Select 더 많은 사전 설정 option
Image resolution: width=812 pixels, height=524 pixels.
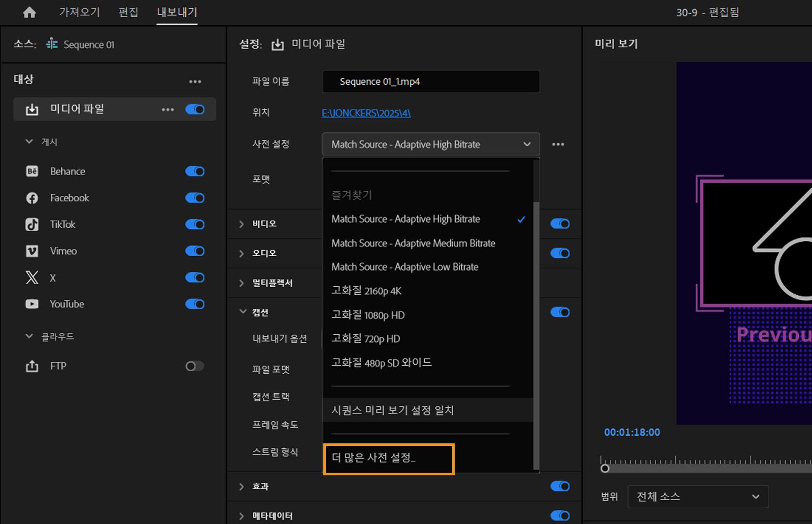pos(388,458)
